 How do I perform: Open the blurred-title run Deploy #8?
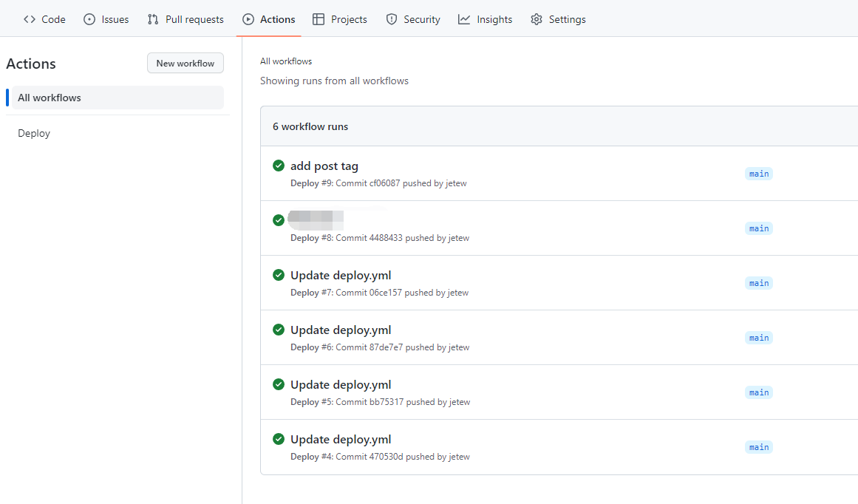(316, 219)
